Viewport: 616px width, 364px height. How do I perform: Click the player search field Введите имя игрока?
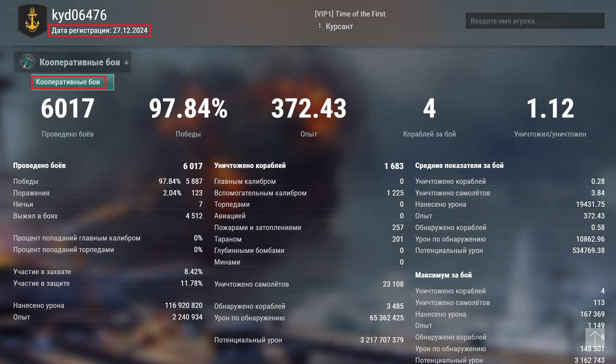[x=535, y=21]
